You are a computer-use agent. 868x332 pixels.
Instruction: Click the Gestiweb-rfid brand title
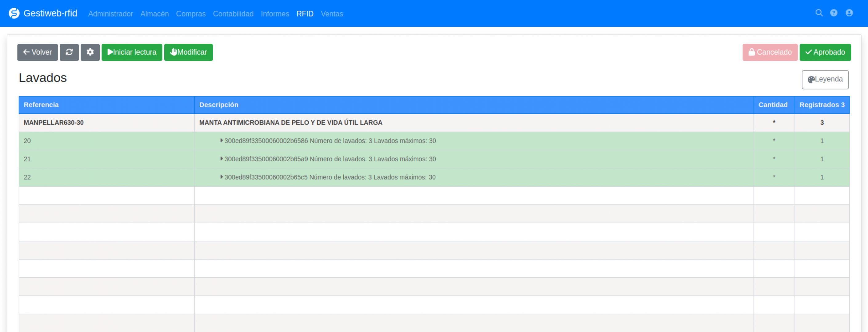(50, 13)
